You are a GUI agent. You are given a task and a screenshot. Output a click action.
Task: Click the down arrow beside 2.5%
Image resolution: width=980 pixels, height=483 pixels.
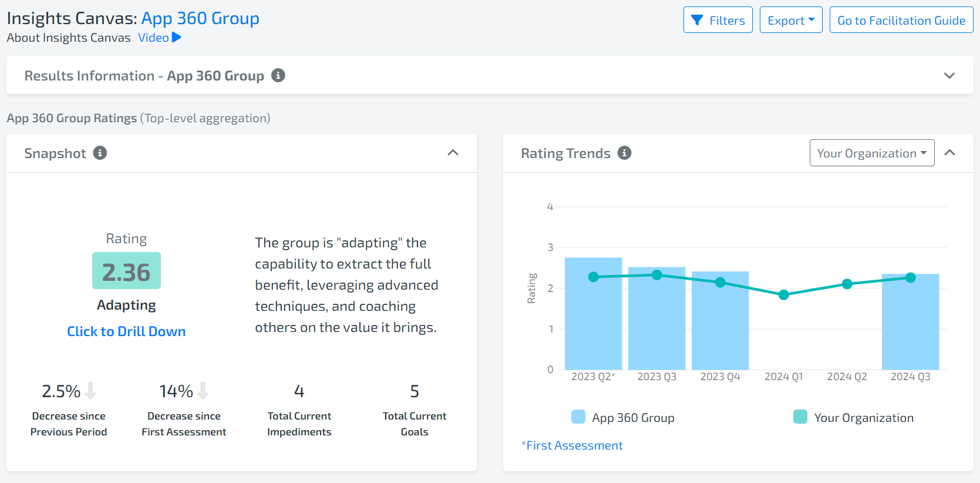tap(90, 391)
